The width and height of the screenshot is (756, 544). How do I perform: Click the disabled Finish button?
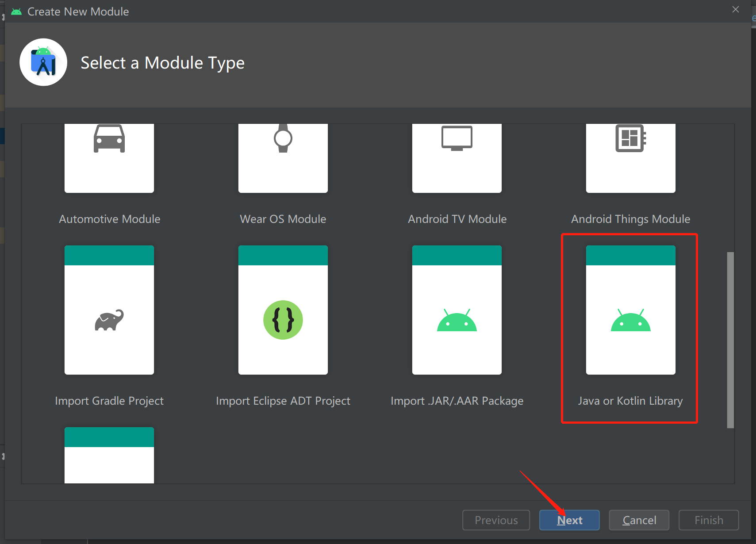pyautogui.click(x=709, y=520)
